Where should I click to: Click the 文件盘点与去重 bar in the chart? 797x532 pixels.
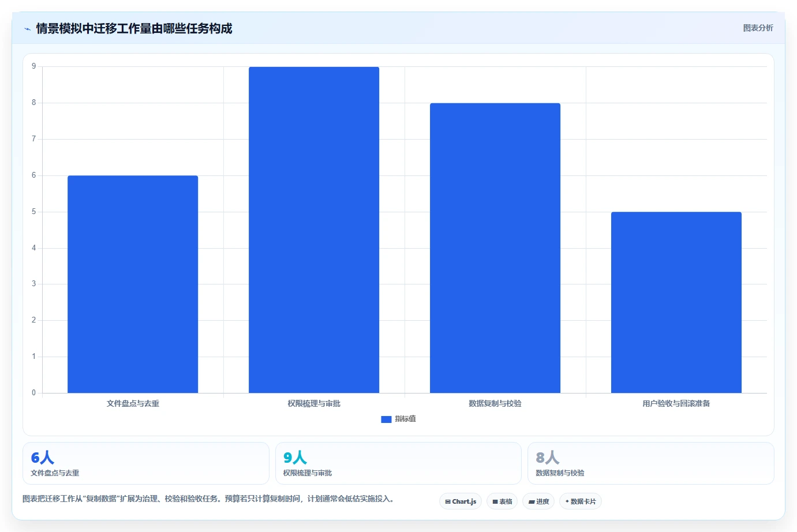click(x=133, y=284)
